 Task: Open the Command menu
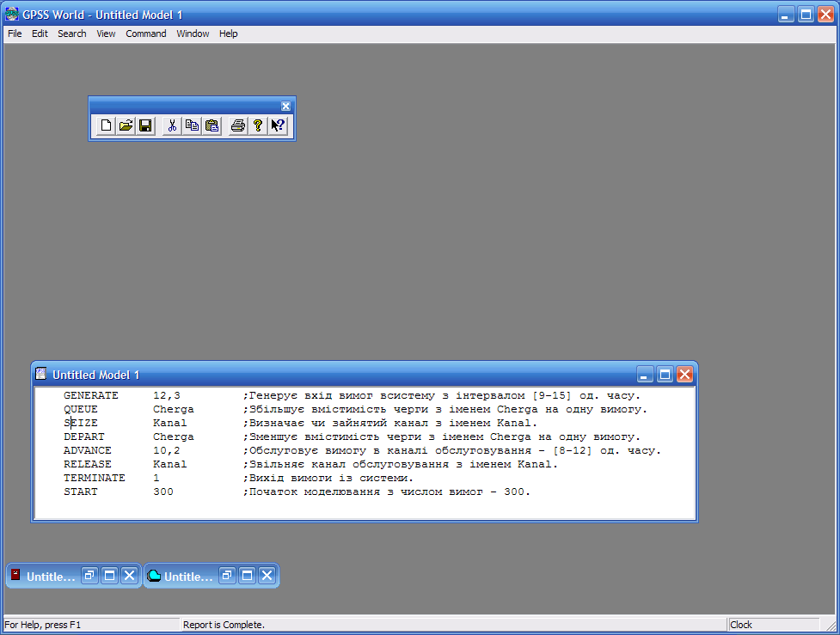pos(145,34)
